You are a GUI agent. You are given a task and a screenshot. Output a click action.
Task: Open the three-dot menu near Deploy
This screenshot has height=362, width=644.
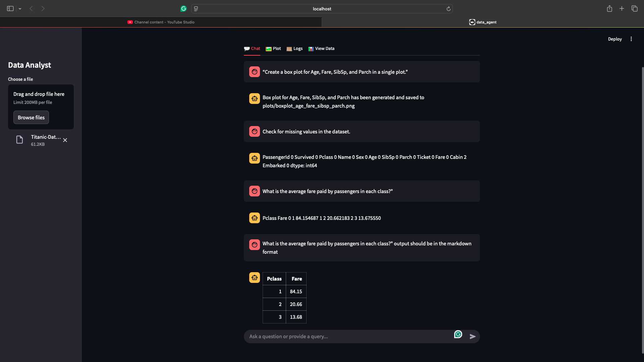631,39
